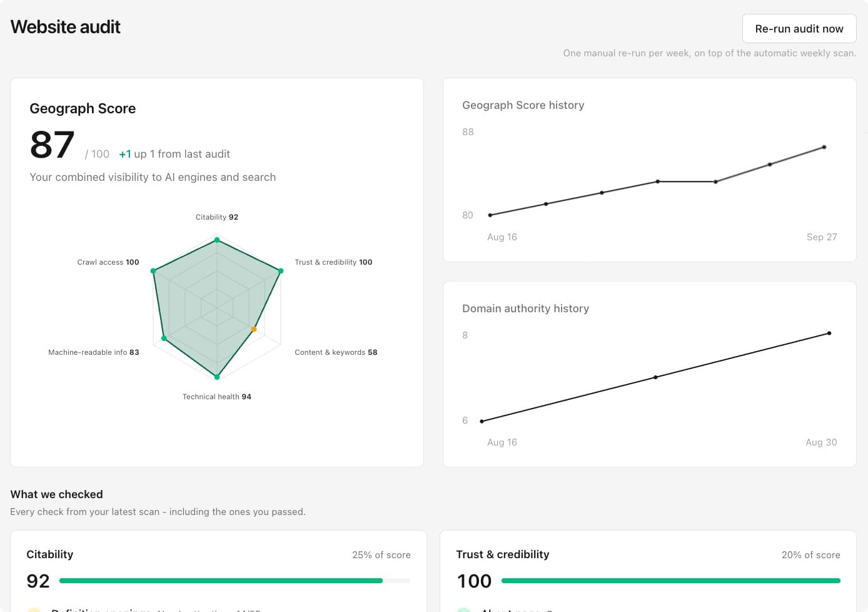Select the "One manual re-run per week" note
Screen dimensions: 868x612
click(x=710, y=53)
